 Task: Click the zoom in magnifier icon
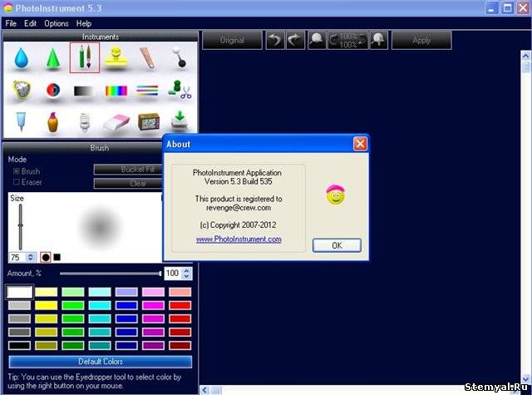click(x=378, y=40)
